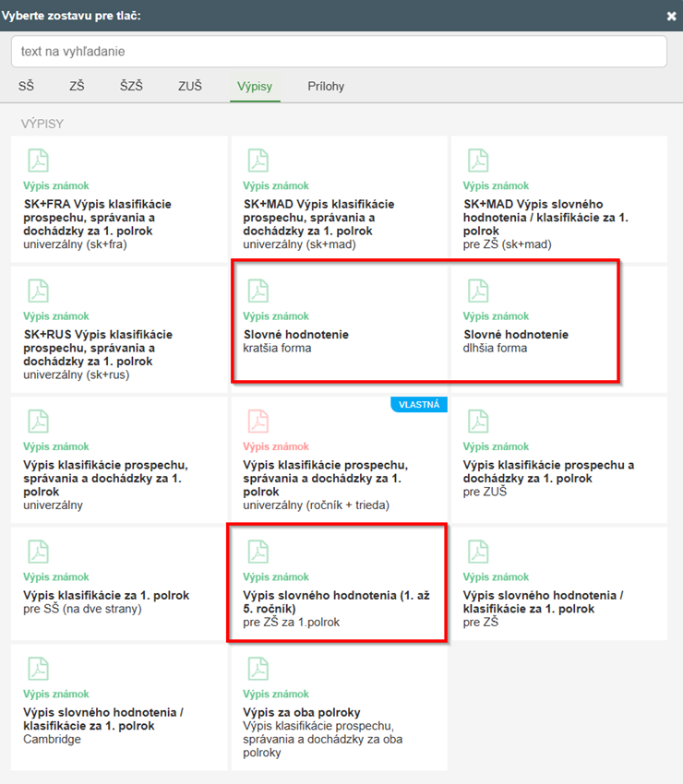
Task: Click the search text field
Action: (339, 52)
